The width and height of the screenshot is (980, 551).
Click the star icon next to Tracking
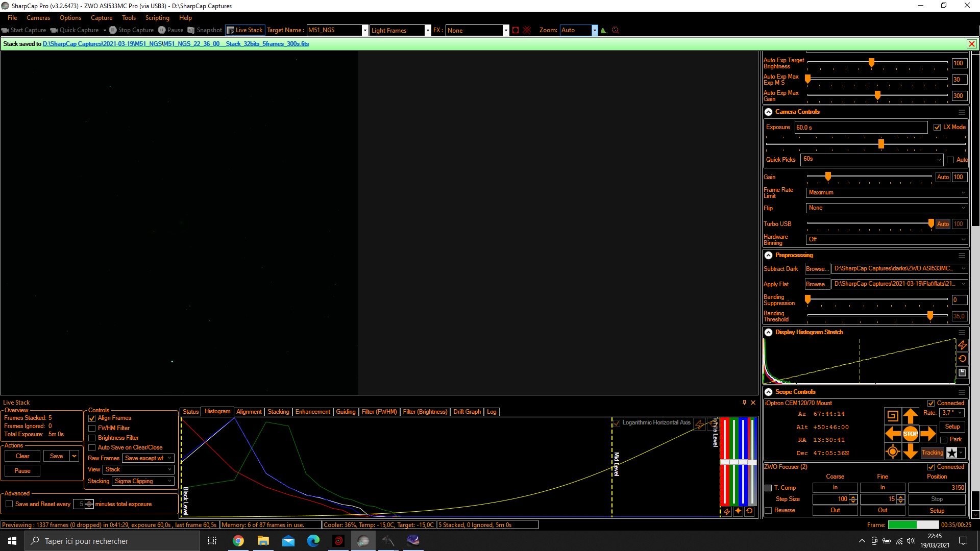(952, 453)
